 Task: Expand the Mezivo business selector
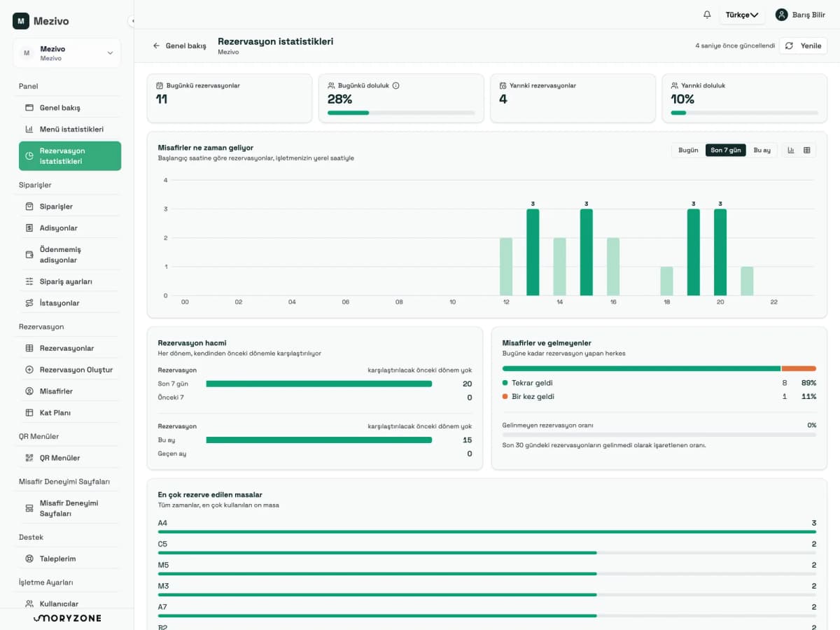tap(66, 53)
